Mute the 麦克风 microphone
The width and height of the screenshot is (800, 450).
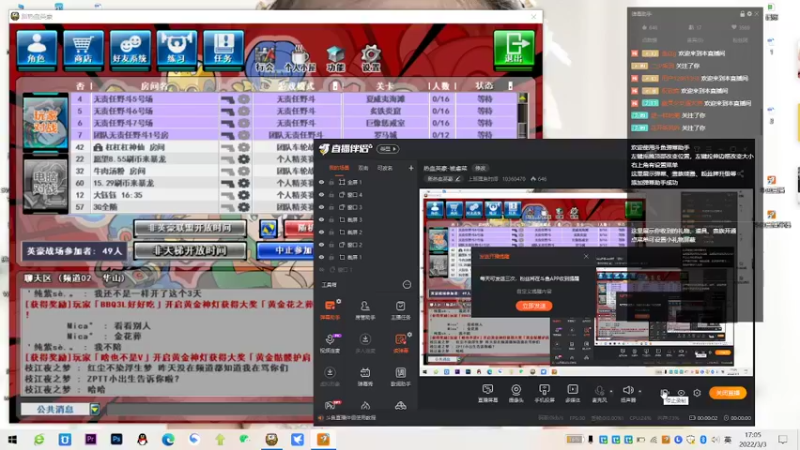(599, 393)
